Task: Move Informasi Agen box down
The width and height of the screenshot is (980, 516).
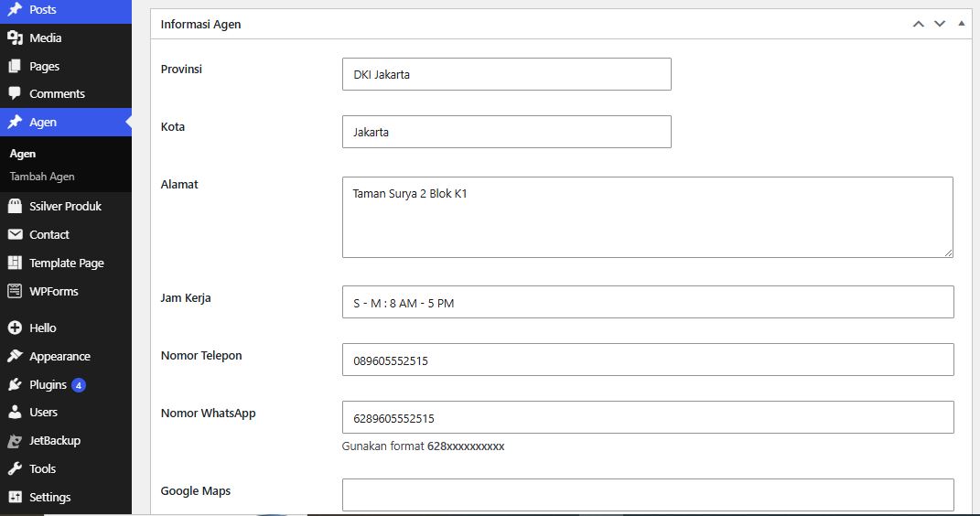Action: coord(940,24)
